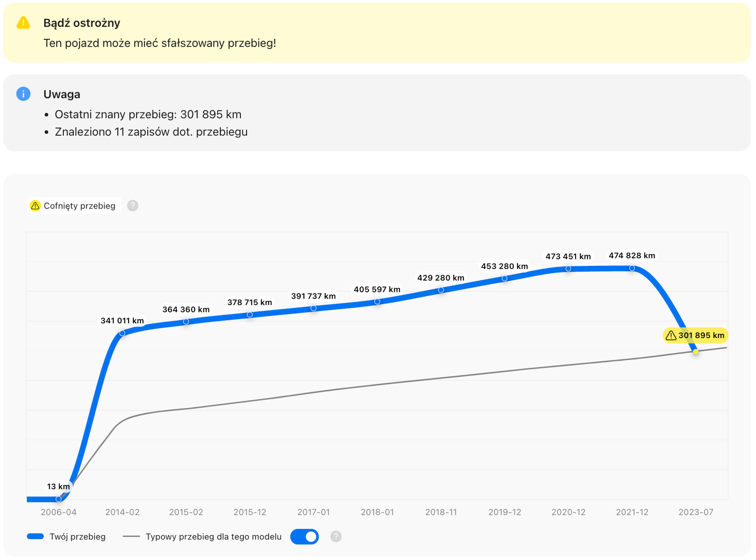Click the warning icon in Cofnięty przebieg badge
The height and width of the screenshot is (560, 756).
(x=35, y=206)
